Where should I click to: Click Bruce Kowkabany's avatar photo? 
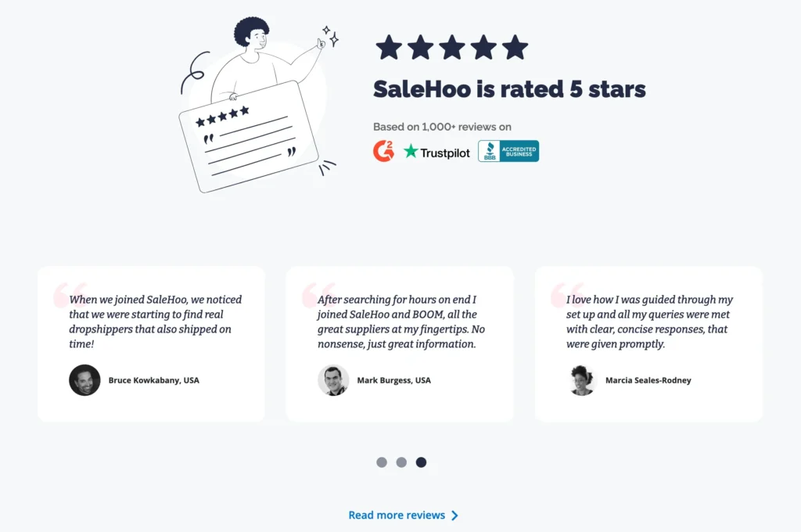click(x=84, y=380)
